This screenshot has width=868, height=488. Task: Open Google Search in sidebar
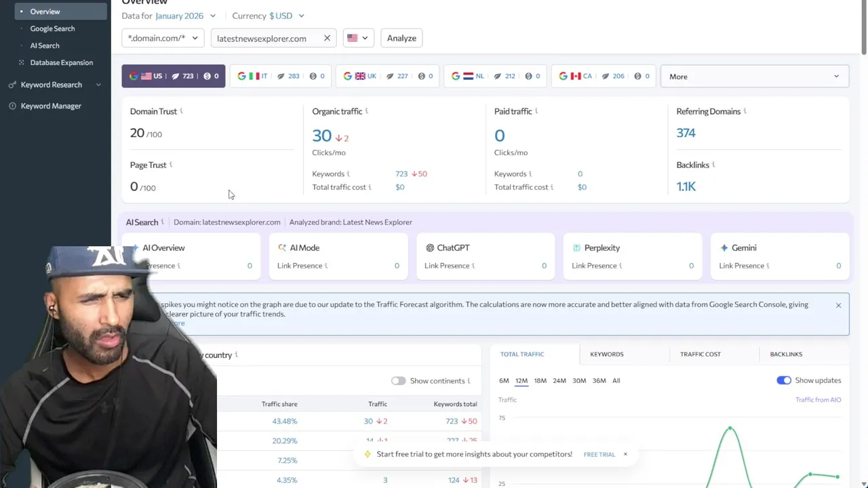coord(52,28)
